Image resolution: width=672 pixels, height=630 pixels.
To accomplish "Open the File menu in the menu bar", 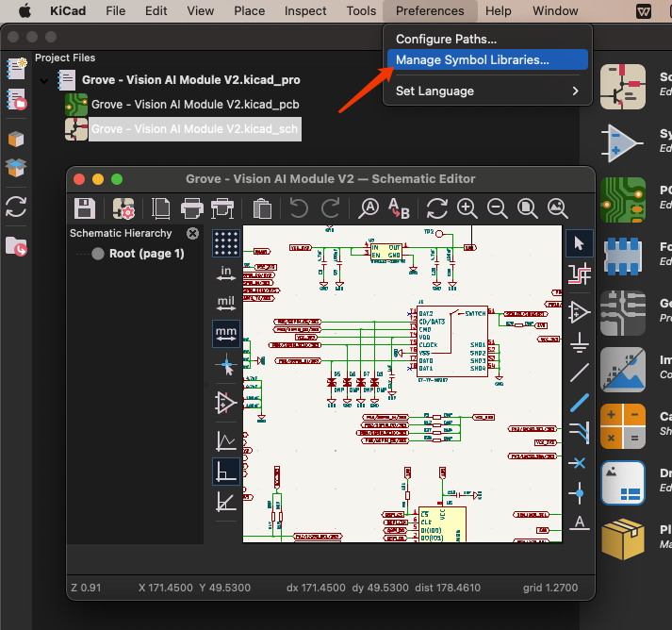I will click(116, 10).
